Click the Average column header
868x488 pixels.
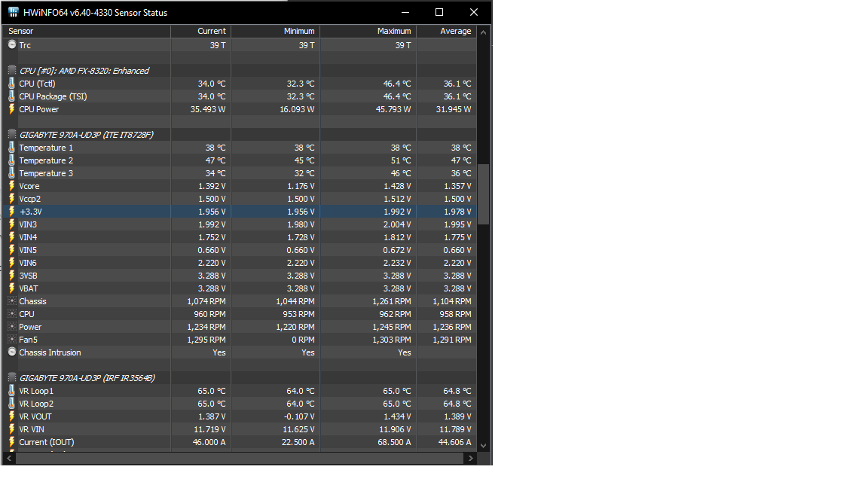[x=446, y=31]
